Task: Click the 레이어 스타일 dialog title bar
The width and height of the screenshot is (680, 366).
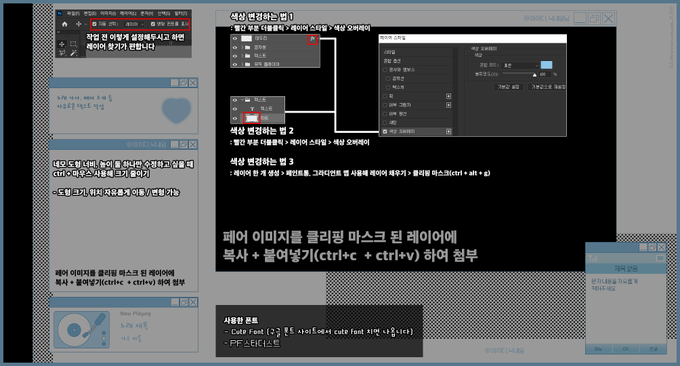Action: 473,38
